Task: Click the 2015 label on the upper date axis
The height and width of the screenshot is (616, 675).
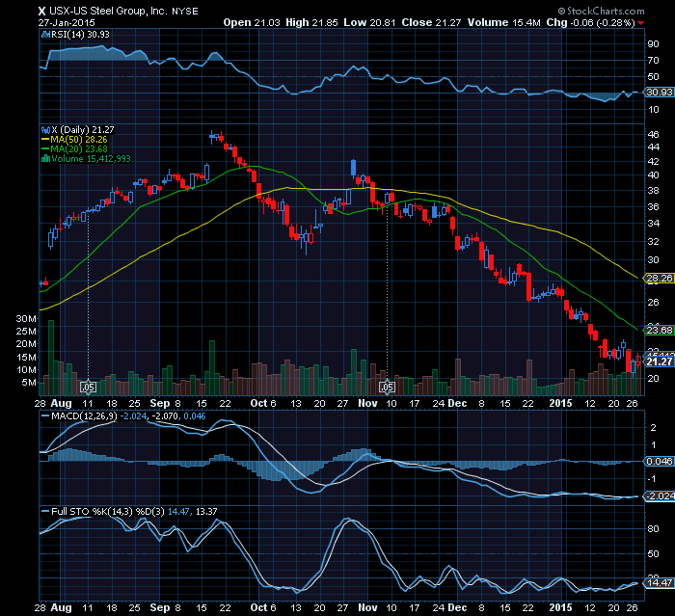Action: coord(561,403)
